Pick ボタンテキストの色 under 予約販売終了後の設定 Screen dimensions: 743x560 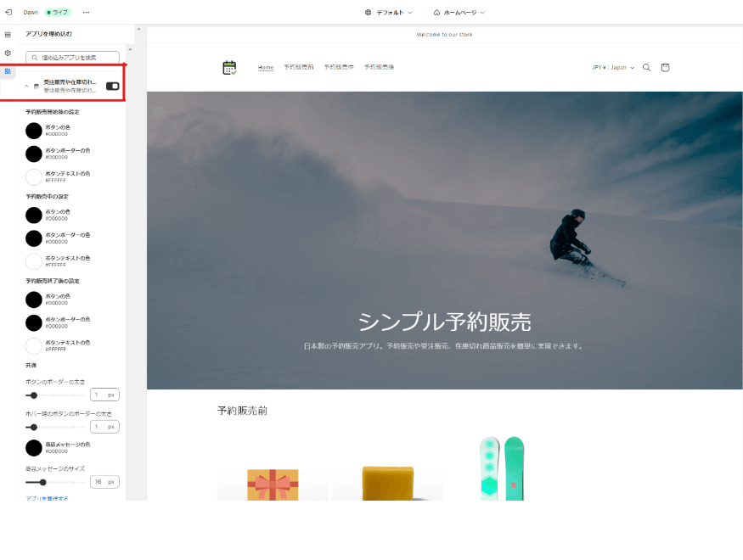point(34,346)
